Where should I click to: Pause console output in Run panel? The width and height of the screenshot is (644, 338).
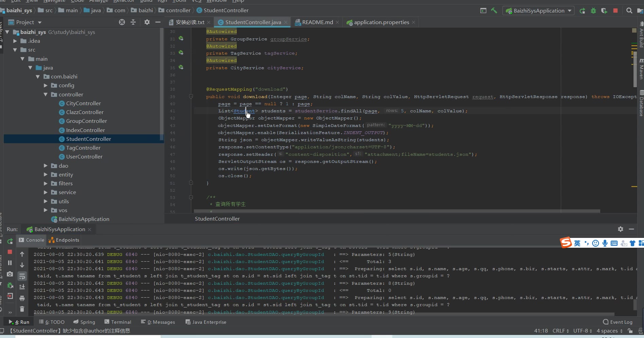tap(10, 263)
